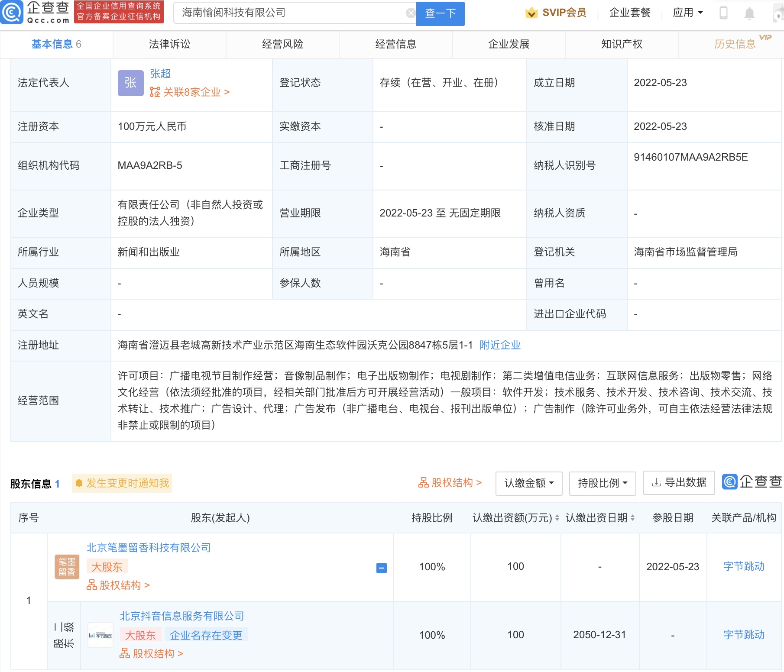The image size is (784, 672).
Task: Select organization code MAA9A2RB-5
Action: (x=150, y=165)
